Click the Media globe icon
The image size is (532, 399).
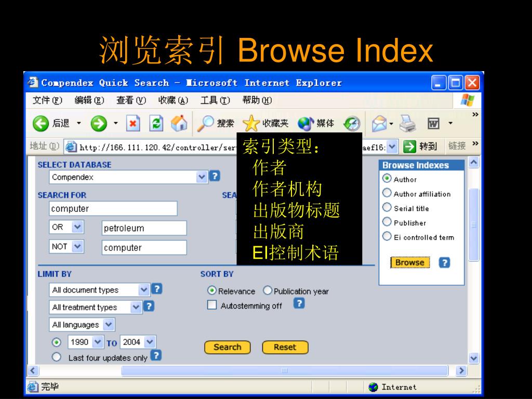(x=305, y=124)
